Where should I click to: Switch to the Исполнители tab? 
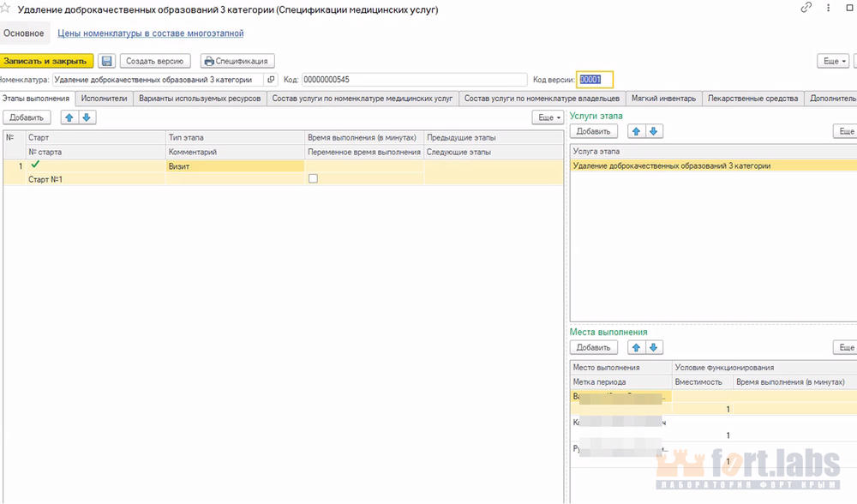(x=104, y=99)
